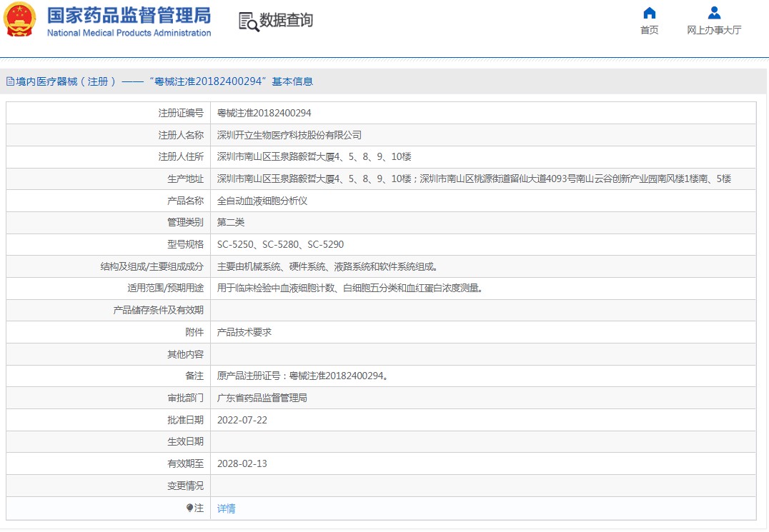Click the National Medical Products Administration text
The height and width of the screenshot is (532, 769).
129,33
